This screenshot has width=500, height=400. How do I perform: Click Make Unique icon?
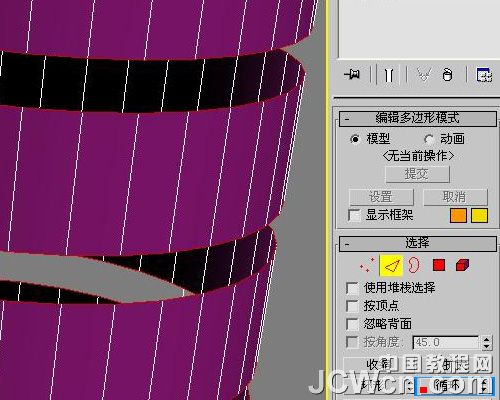(x=424, y=74)
